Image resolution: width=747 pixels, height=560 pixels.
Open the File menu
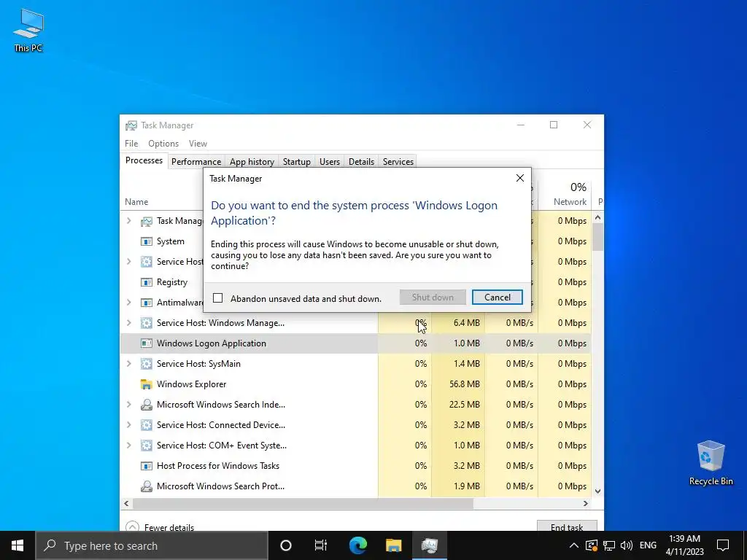pos(131,144)
